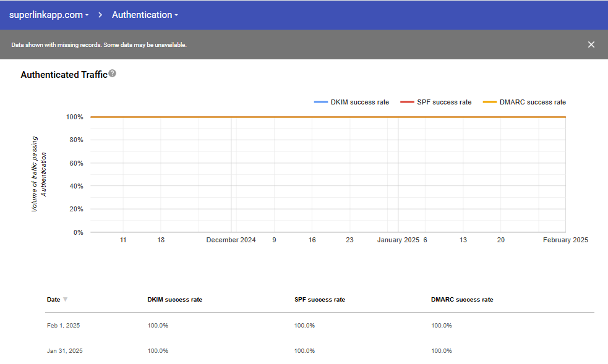Image resolution: width=608 pixels, height=364 pixels.
Task: Dismiss the missing records warning banner
Action: (x=591, y=44)
